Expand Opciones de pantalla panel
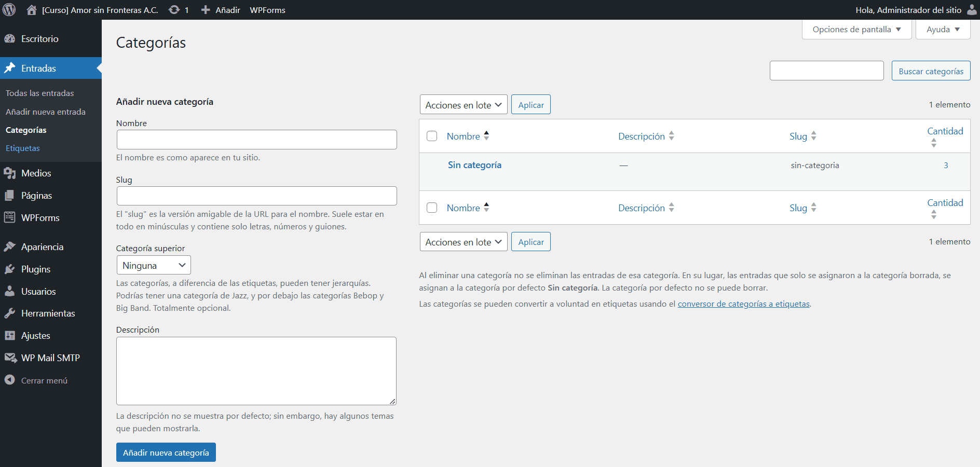980x467 pixels. (856, 30)
